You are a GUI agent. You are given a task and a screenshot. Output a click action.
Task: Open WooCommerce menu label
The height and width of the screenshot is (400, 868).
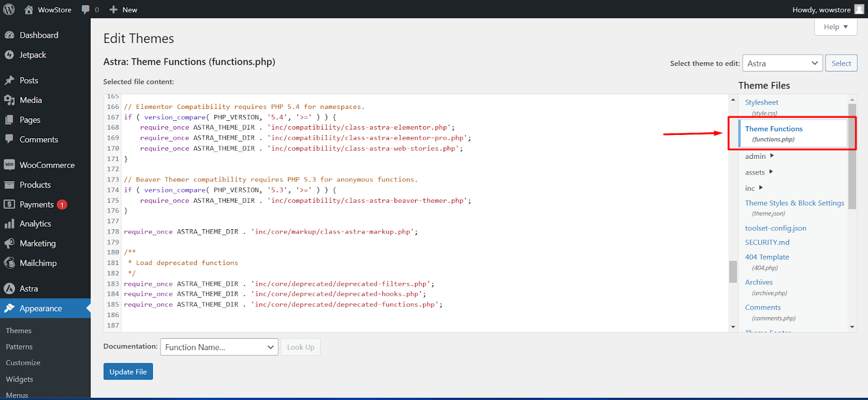pyautogui.click(x=47, y=165)
